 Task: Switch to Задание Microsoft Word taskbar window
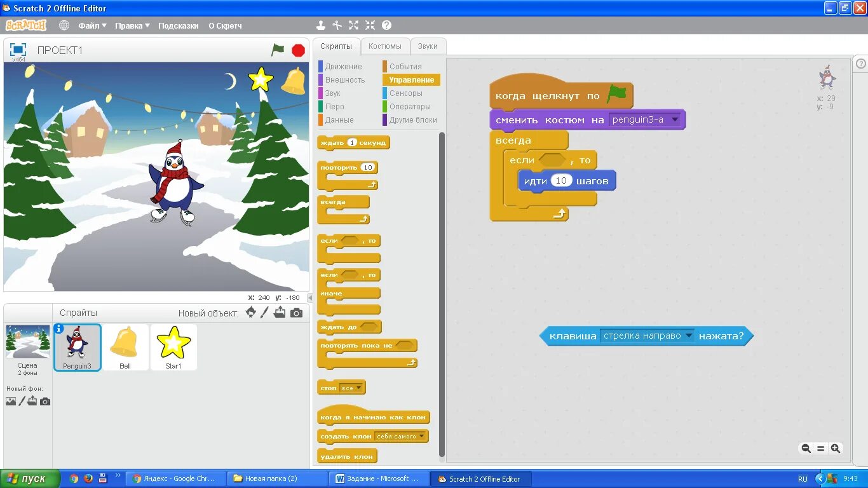[x=379, y=478]
